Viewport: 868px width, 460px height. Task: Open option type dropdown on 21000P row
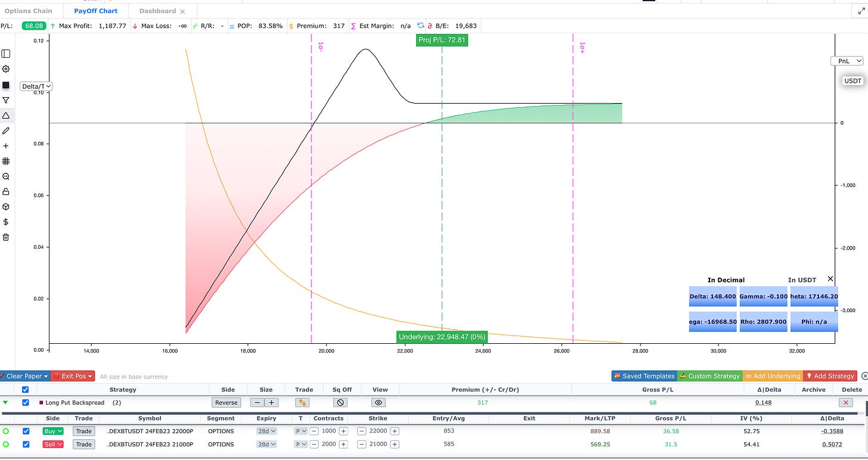click(x=301, y=445)
